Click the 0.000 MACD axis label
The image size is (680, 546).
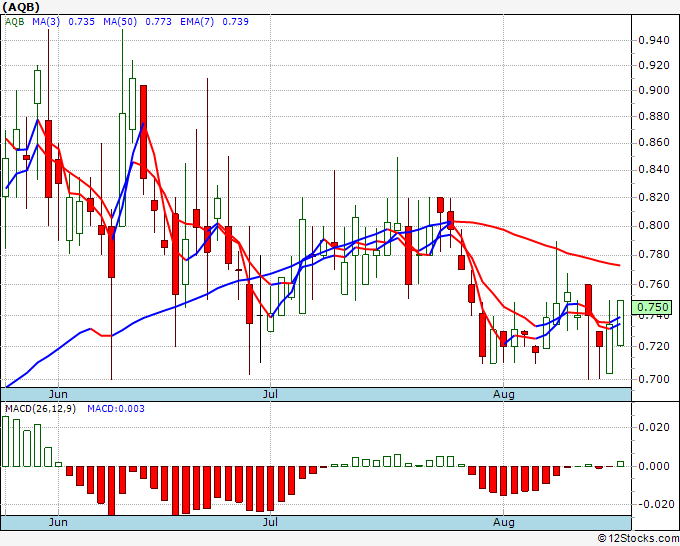654,467
